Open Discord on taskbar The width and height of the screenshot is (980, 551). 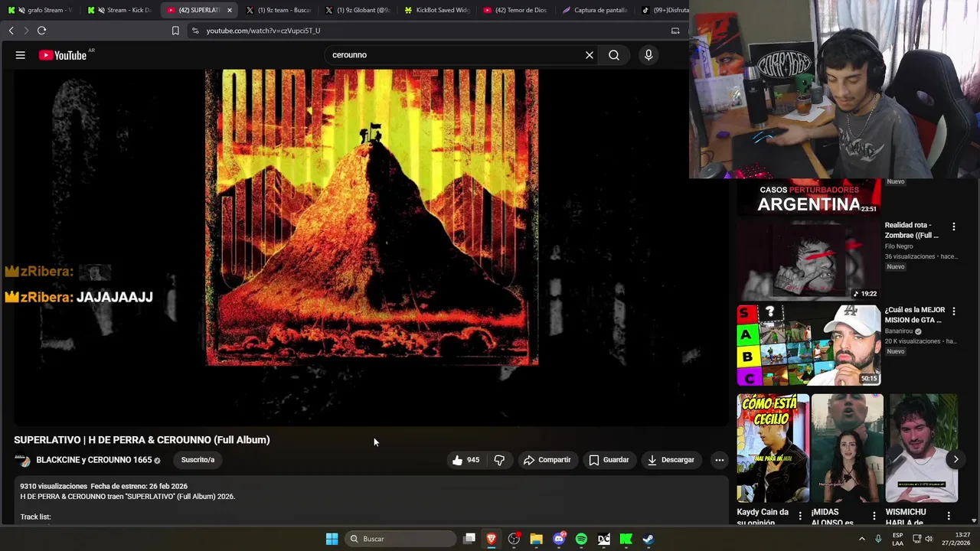point(559,539)
